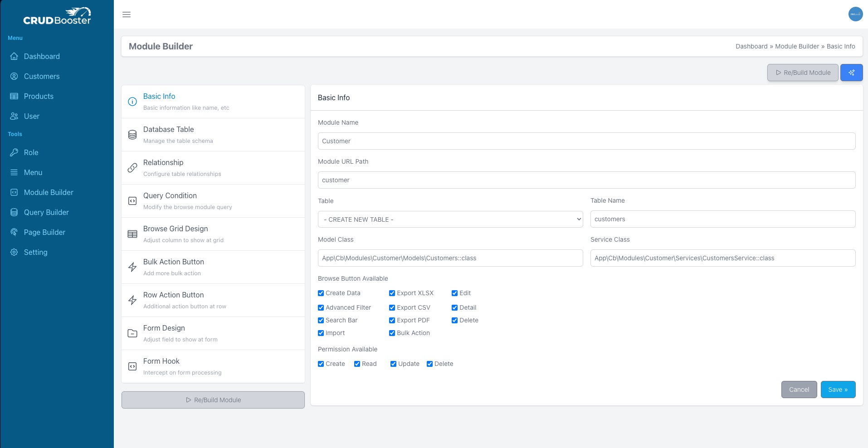
Task: Open Form Hook section
Action: point(213,366)
